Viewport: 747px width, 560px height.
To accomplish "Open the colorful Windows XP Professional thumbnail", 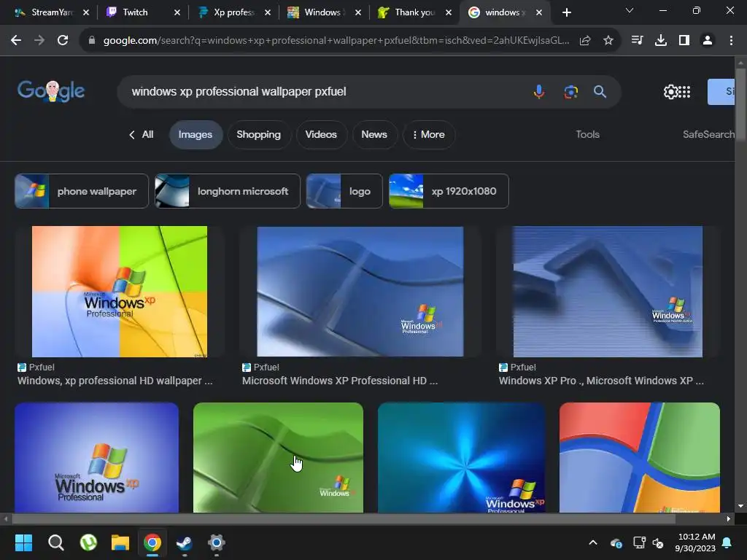I will pyautogui.click(x=120, y=292).
